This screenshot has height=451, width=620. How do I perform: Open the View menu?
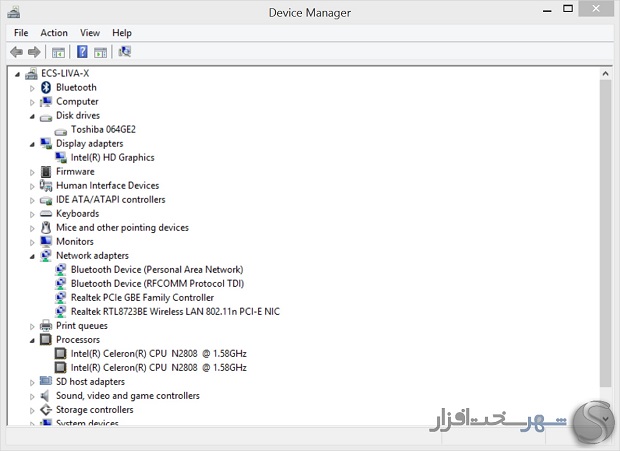pyautogui.click(x=90, y=33)
